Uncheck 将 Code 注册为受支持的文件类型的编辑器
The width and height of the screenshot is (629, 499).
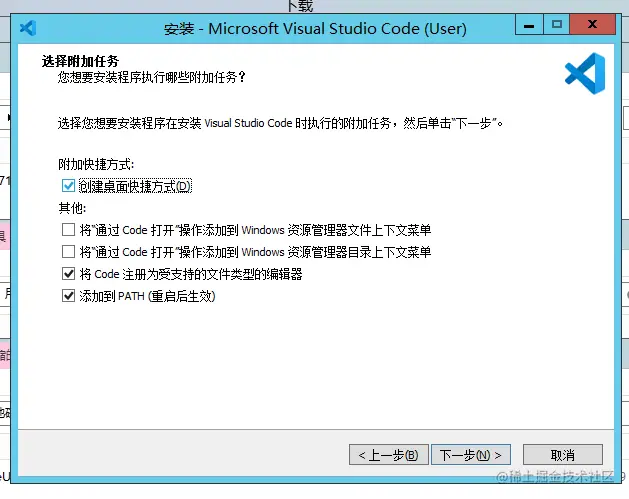[68, 274]
